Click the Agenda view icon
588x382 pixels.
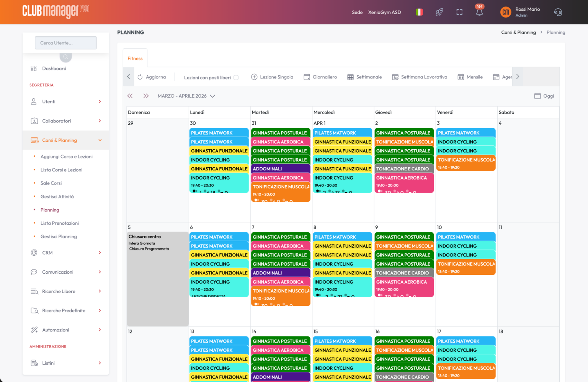tap(496, 77)
